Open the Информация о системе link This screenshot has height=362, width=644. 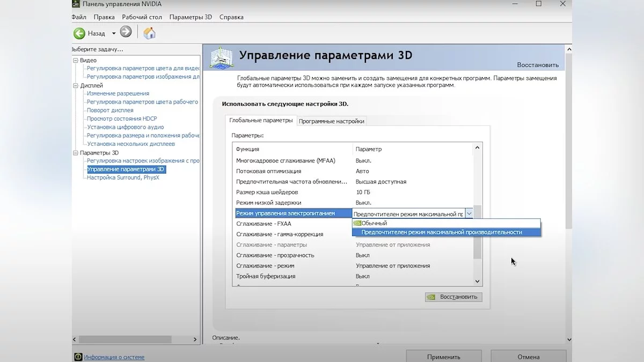pos(114,357)
